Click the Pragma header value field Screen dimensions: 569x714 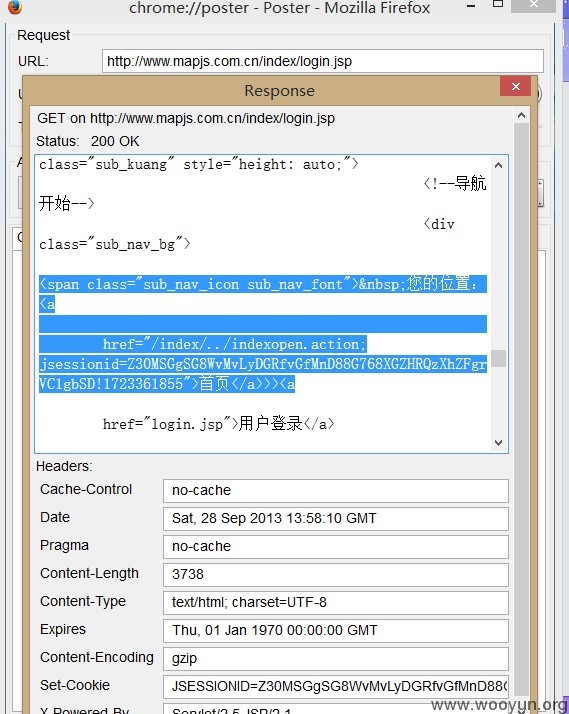click(335, 546)
